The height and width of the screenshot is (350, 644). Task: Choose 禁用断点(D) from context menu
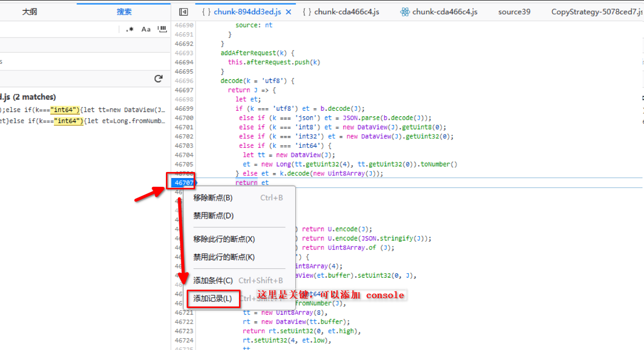point(213,216)
